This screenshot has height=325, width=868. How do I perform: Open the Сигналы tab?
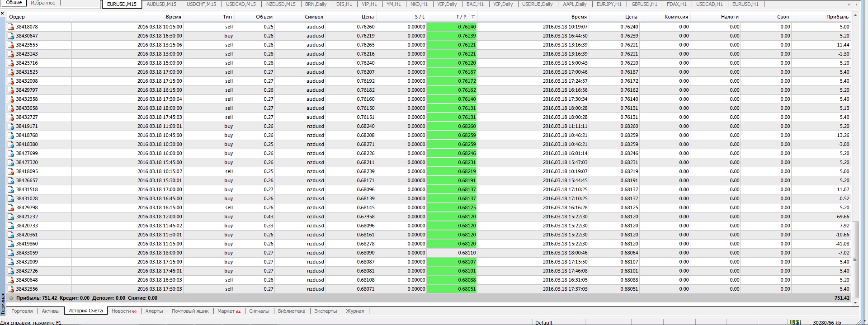coord(259,311)
